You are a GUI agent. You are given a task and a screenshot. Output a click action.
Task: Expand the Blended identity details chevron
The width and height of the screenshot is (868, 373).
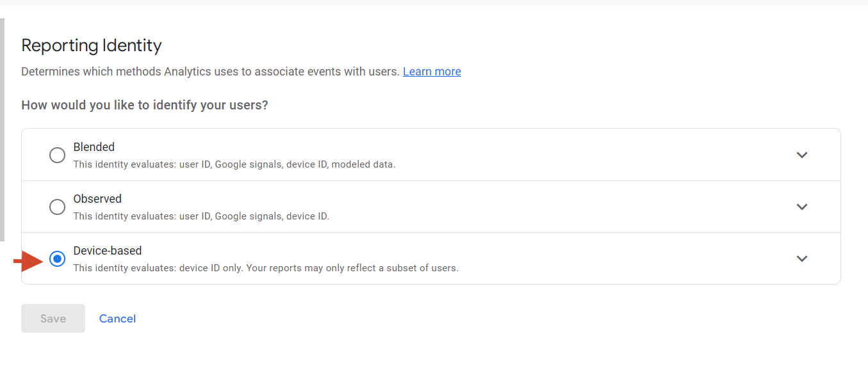(x=801, y=154)
